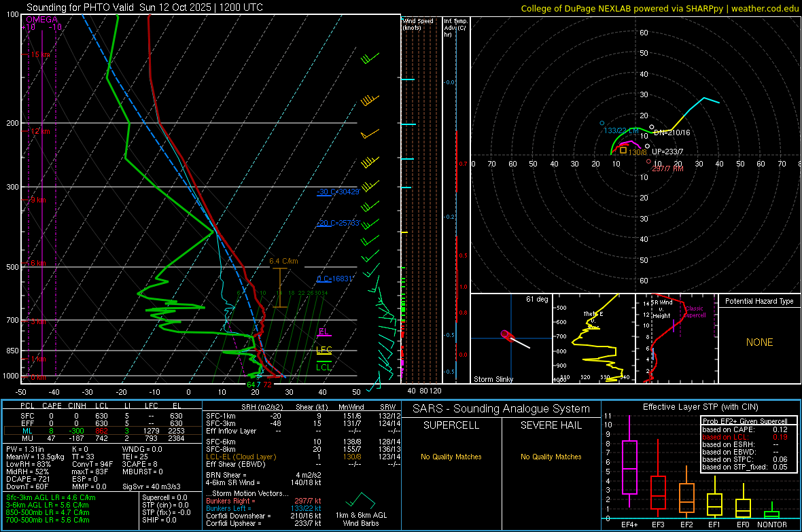Click the Storm Slinky caption
The width and height of the screenshot is (802, 532).
[x=493, y=379]
